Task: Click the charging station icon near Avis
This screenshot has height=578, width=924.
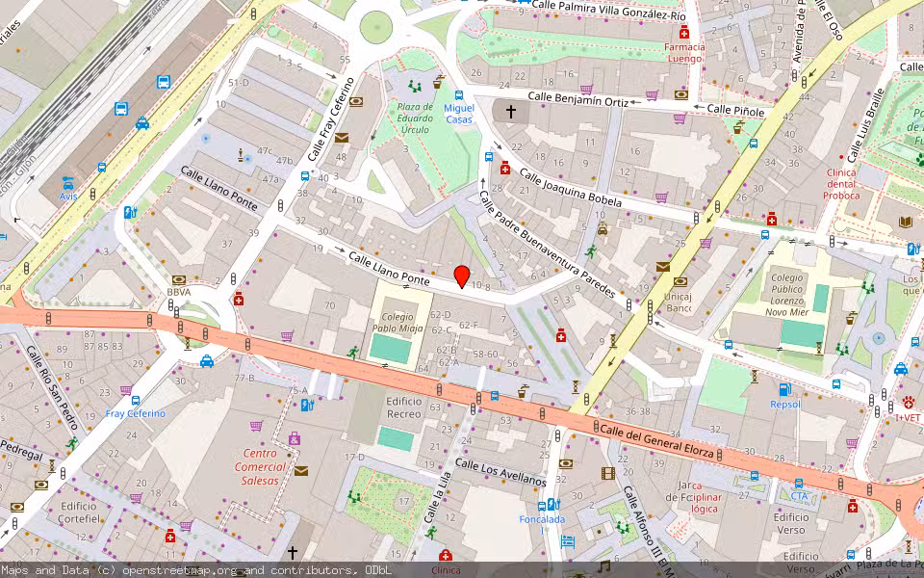Action: click(130, 212)
